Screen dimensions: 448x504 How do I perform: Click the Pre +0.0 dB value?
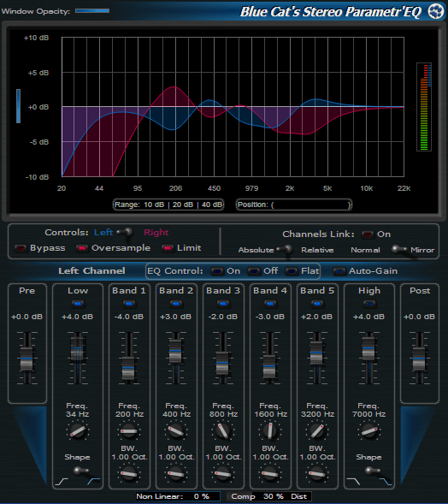click(x=27, y=317)
